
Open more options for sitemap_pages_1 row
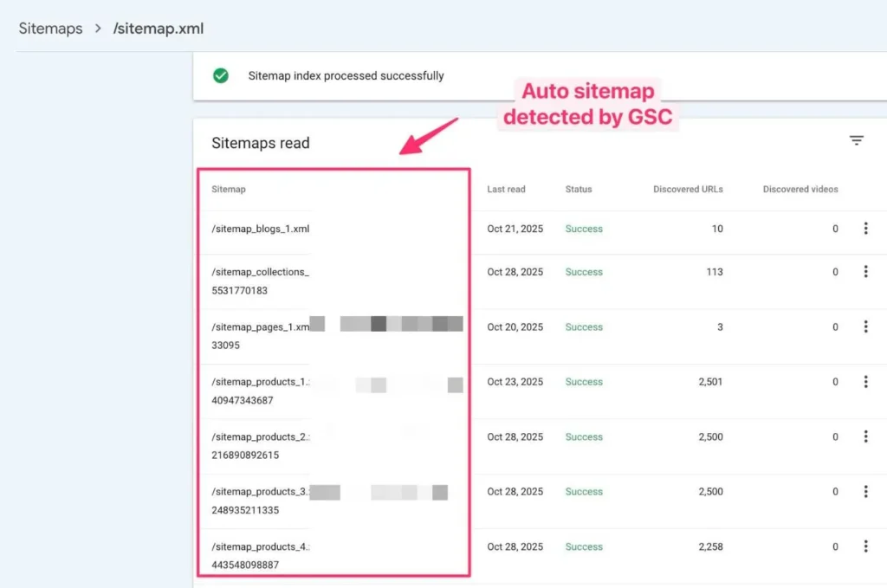[865, 326]
